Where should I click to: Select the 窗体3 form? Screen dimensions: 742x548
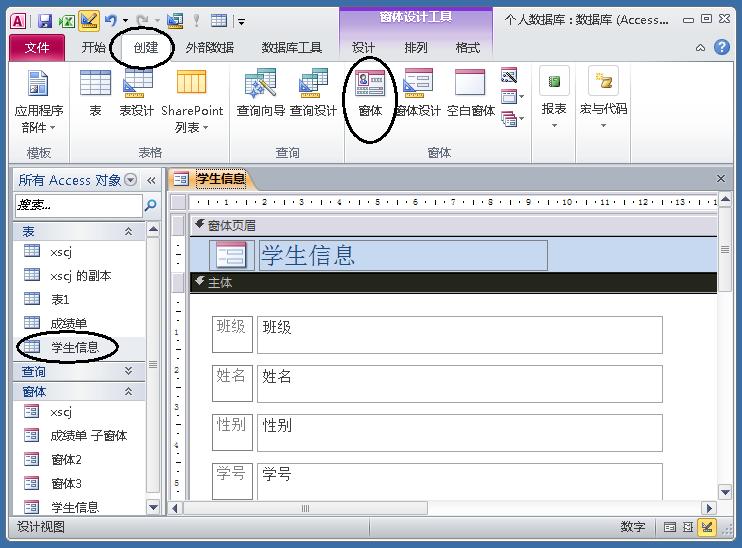(x=79, y=484)
